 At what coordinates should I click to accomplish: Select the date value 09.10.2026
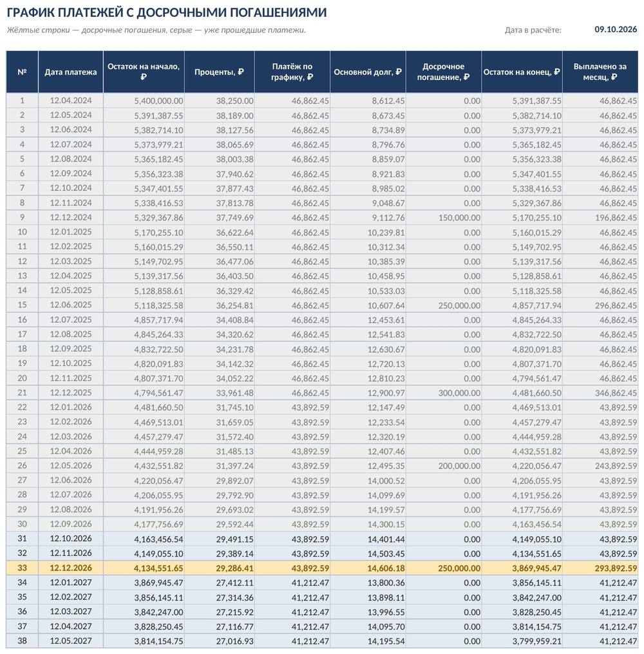[x=615, y=29]
